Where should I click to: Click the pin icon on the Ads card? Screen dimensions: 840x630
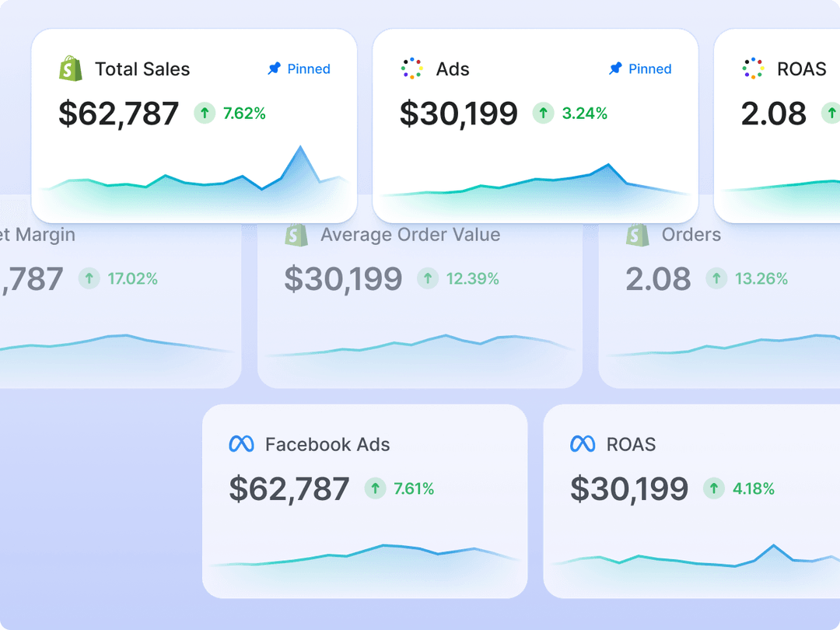(x=615, y=68)
